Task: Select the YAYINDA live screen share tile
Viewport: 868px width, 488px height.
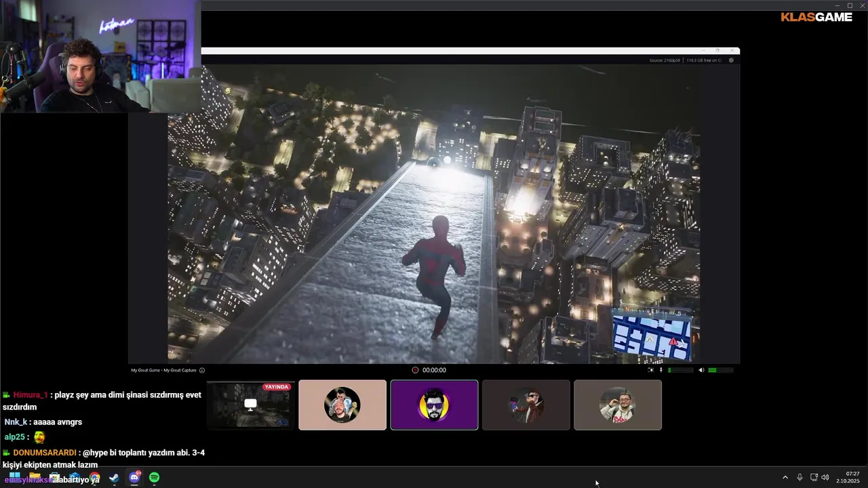Action: click(x=250, y=405)
